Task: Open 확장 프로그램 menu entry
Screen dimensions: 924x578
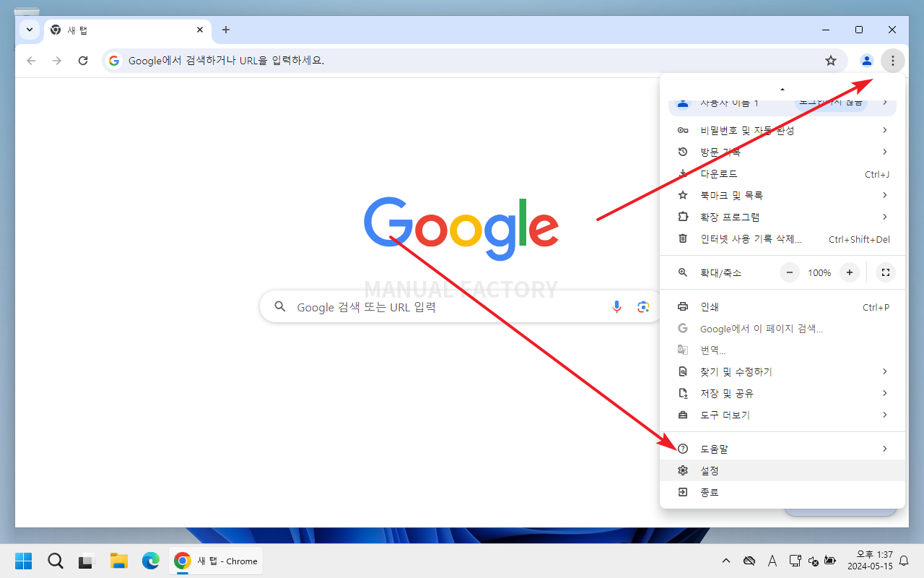Action: (x=782, y=217)
